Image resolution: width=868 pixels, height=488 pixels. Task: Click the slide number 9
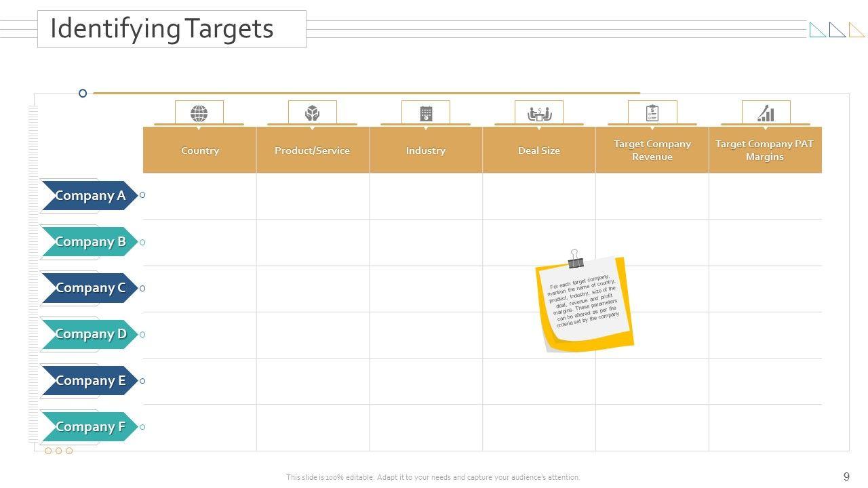pyautogui.click(x=846, y=476)
